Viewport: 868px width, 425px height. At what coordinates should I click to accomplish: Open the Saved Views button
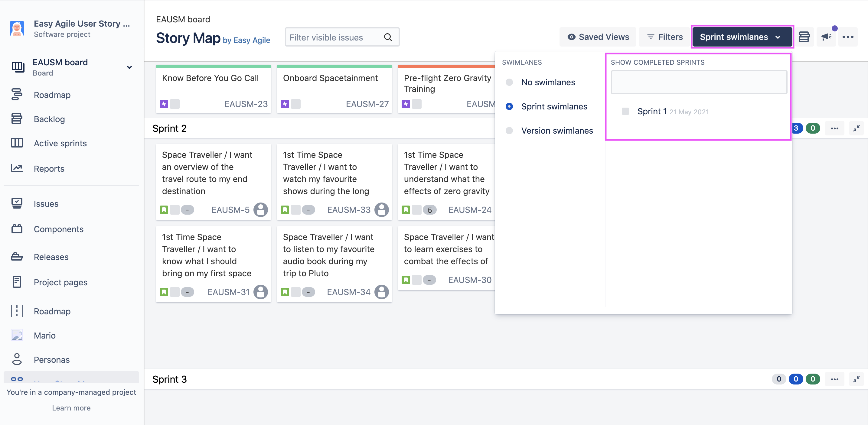pyautogui.click(x=598, y=37)
